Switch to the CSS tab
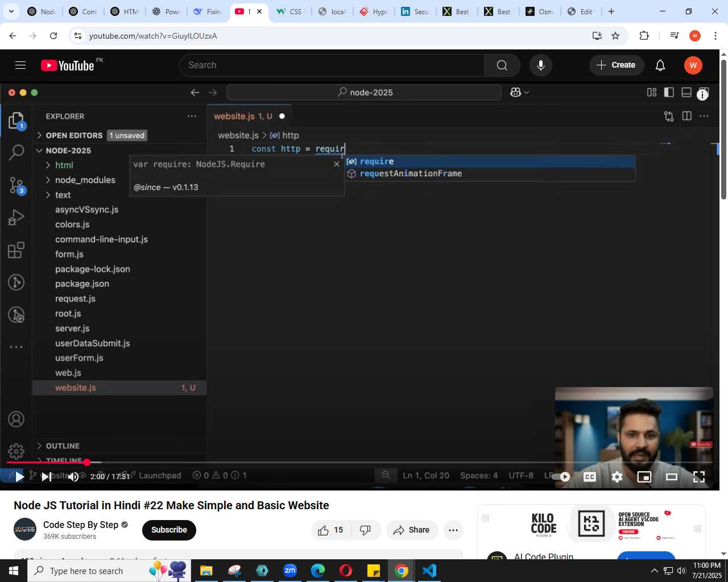 click(x=290, y=11)
